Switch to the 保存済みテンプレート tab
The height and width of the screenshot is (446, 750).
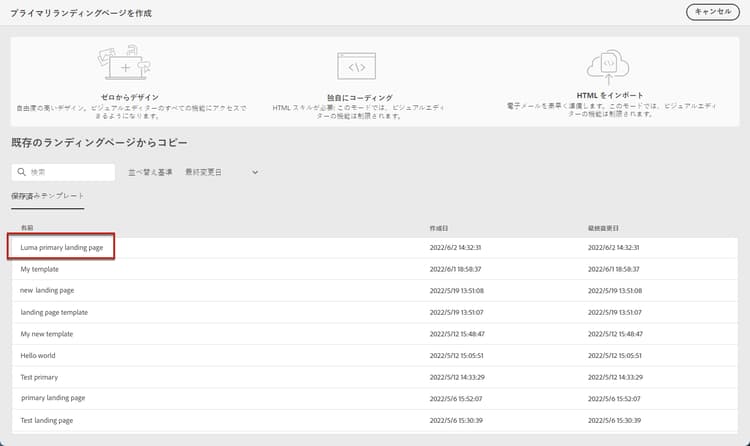pos(47,196)
